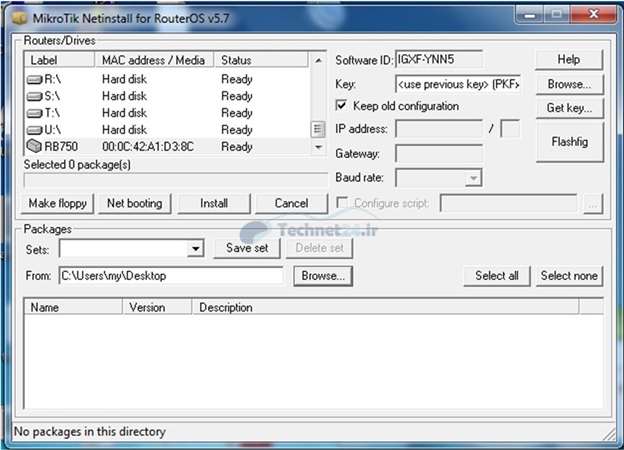The height and width of the screenshot is (450, 624).
Task: Enable the Configure script checkbox
Action: tap(342, 202)
